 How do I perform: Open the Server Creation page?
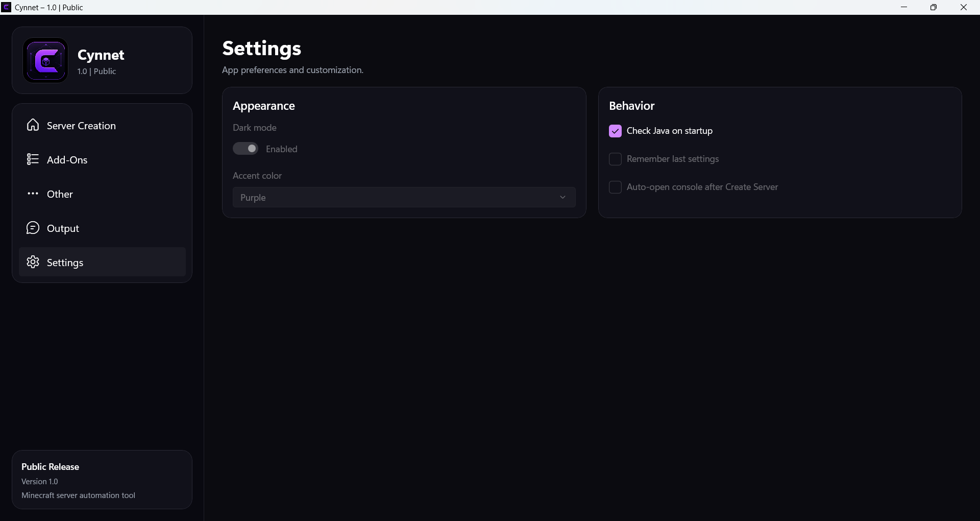click(x=102, y=126)
